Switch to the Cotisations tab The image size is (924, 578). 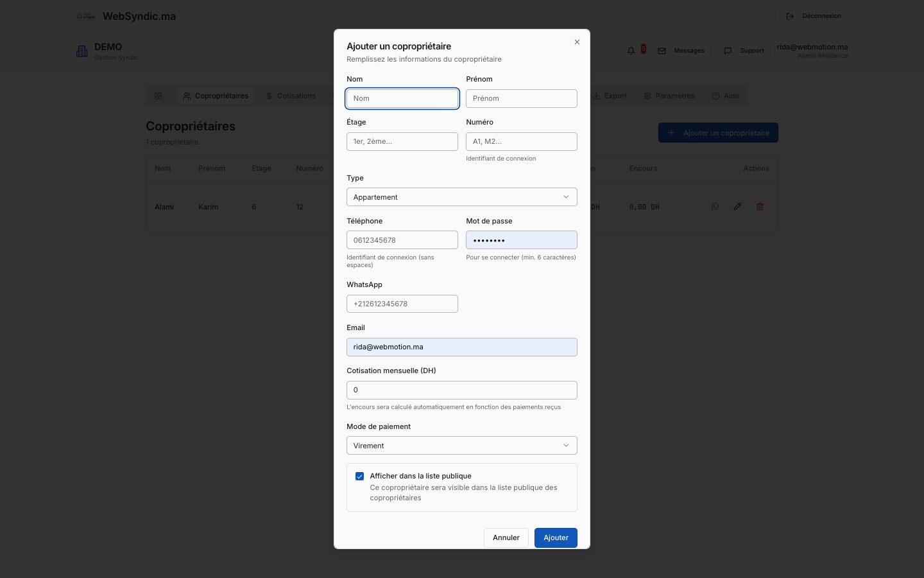[x=291, y=96]
